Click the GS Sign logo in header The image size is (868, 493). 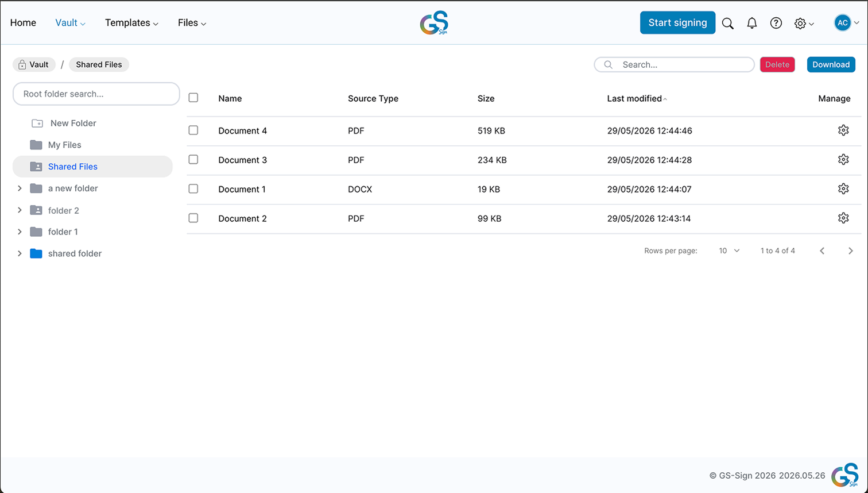pyautogui.click(x=434, y=23)
